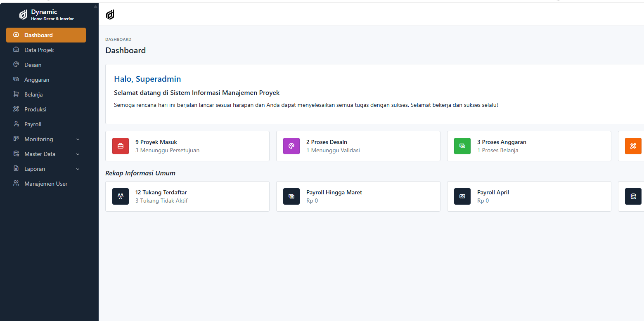Image resolution: width=644 pixels, height=321 pixels.
Task: Click the Monitoring menu label
Action: (x=39, y=139)
